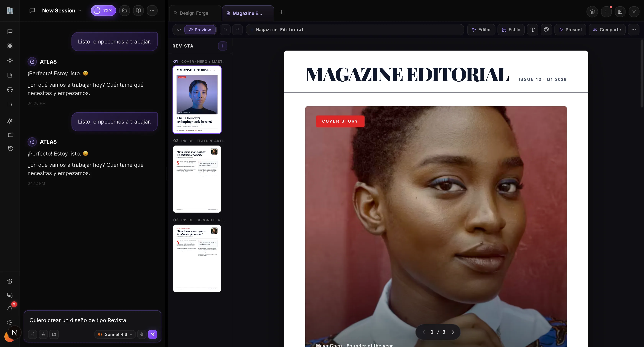Select page 01 Cover thumbnail
The image size is (644, 347).
(x=197, y=100)
